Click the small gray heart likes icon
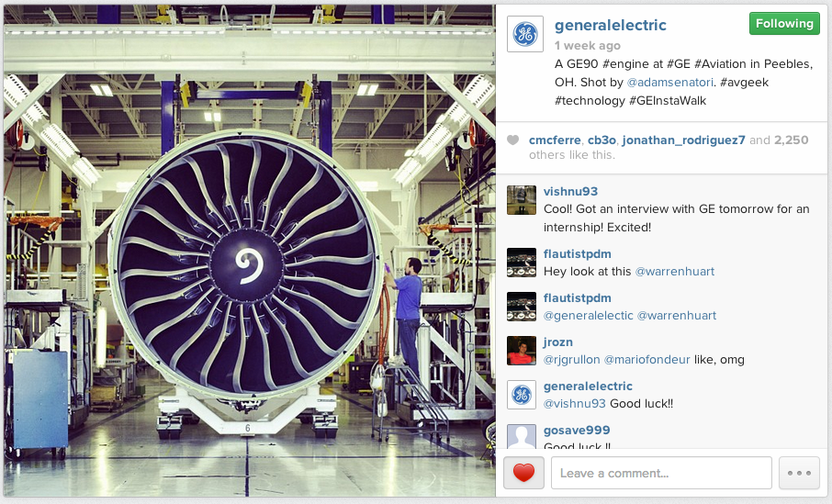Image resolution: width=832 pixels, height=504 pixels. (x=512, y=140)
